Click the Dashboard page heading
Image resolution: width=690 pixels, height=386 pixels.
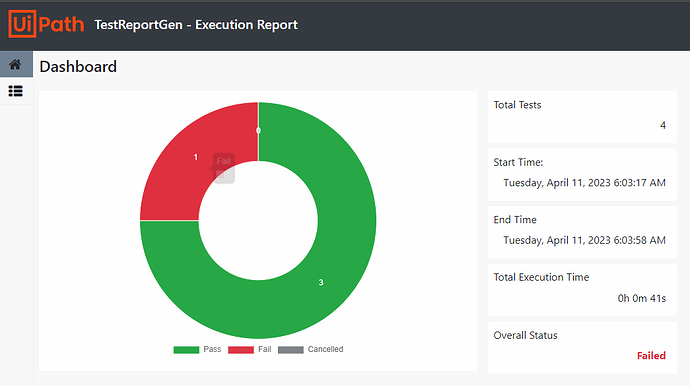tap(78, 66)
